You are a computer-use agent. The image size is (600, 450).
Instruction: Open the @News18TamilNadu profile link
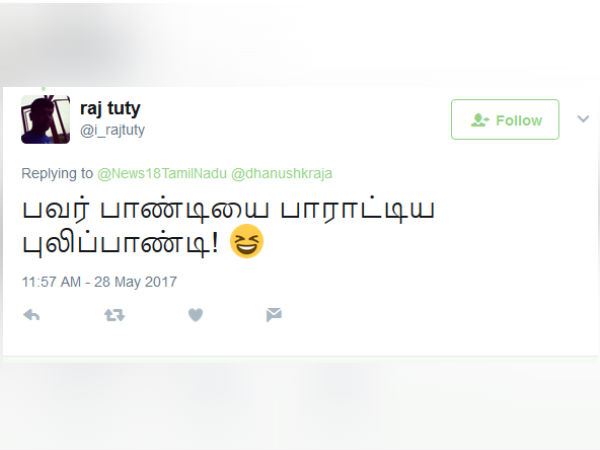point(162,173)
